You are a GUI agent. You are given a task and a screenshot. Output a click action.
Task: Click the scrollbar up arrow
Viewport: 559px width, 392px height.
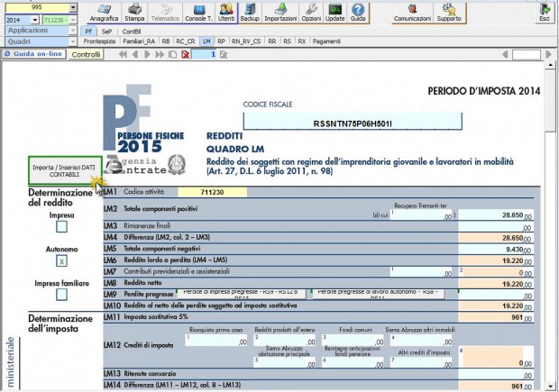550,65
